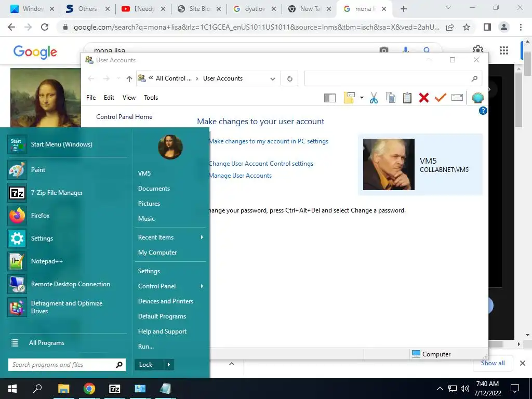This screenshot has width=532, height=399.
Task: Click the Copy icon in User Accounts toolbar
Action: pyautogui.click(x=391, y=98)
